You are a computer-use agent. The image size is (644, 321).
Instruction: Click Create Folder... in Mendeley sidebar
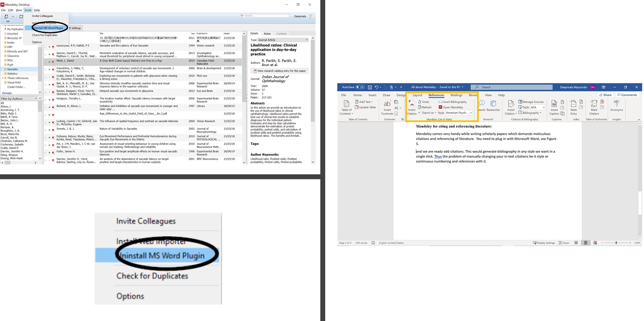click(x=16, y=87)
